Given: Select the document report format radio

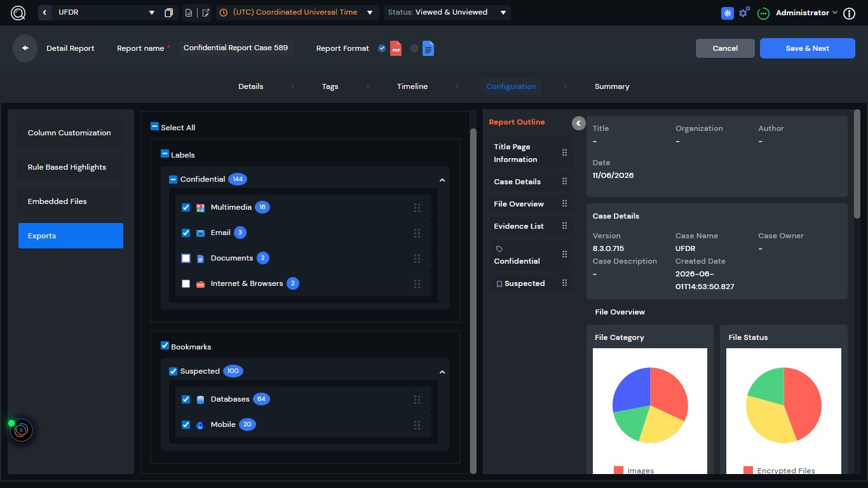Looking at the screenshot, I should 414,48.
